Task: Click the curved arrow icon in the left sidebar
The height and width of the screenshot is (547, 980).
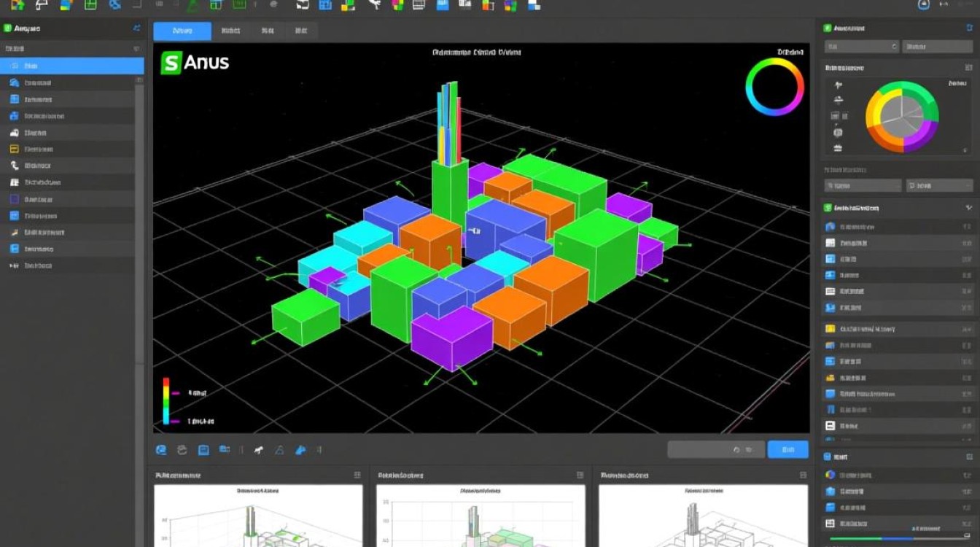Action: click(15, 166)
